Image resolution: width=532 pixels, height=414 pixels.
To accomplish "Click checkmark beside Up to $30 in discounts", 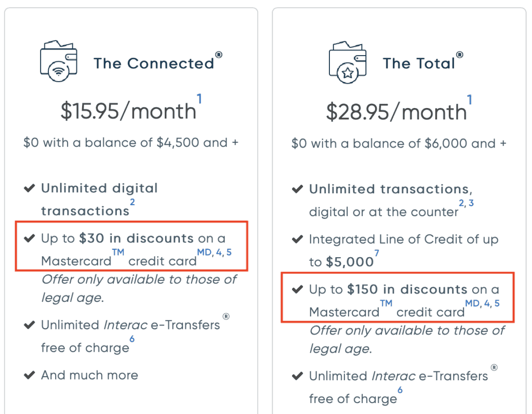I will (x=30, y=238).
